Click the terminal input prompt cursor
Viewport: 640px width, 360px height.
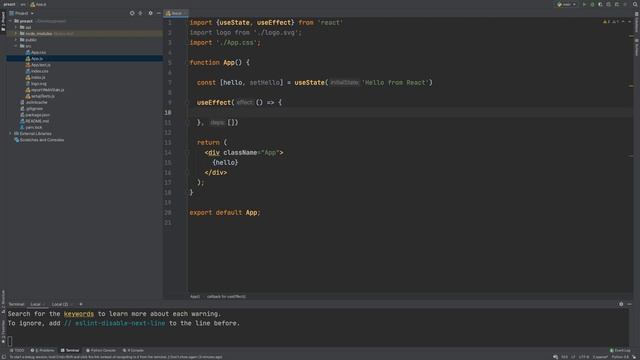pos(10,341)
